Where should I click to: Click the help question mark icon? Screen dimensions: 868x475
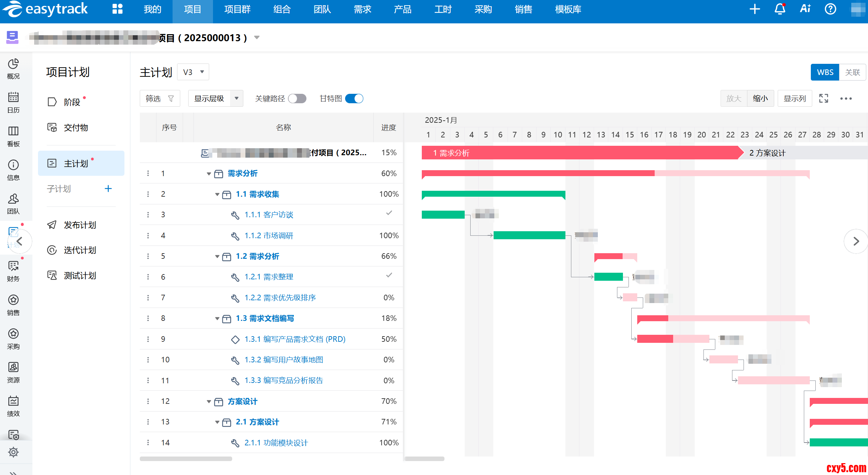(x=830, y=9)
